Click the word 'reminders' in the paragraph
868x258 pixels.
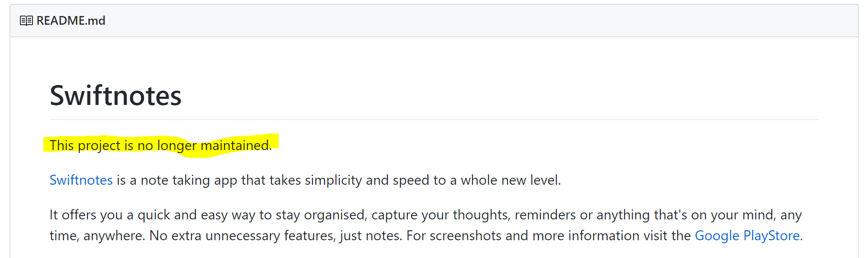pyautogui.click(x=545, y=215)
